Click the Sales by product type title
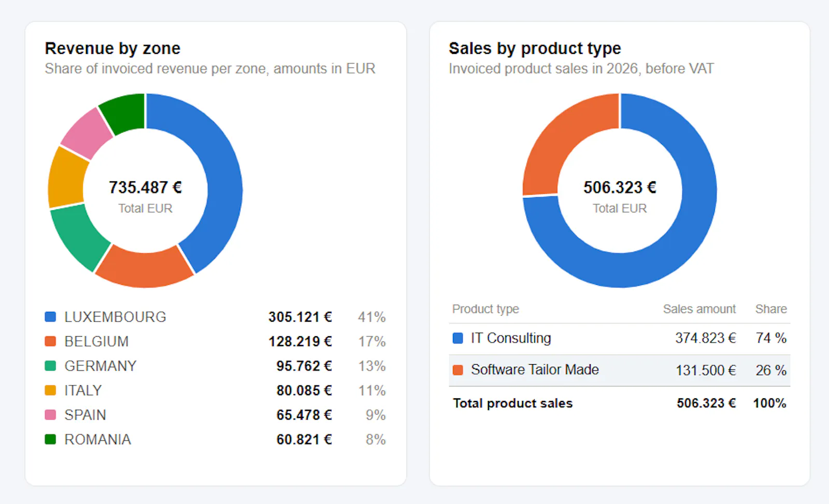This screenshot has width=829, height=504. click(535, 49)
